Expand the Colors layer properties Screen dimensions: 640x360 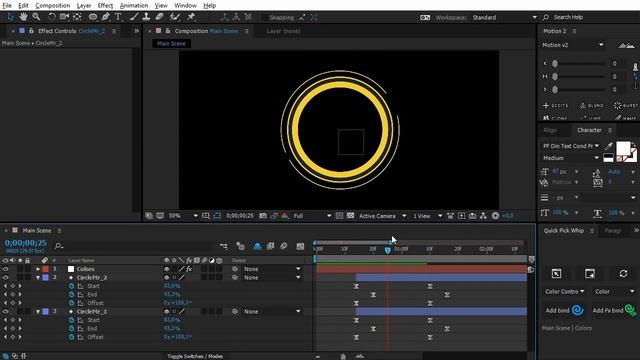click(x=38, y=269)
